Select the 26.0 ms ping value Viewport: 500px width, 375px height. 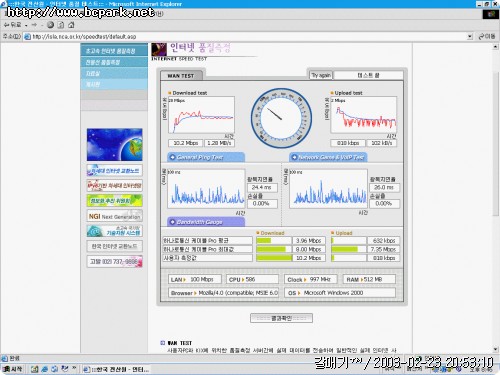tap(384, 188)
